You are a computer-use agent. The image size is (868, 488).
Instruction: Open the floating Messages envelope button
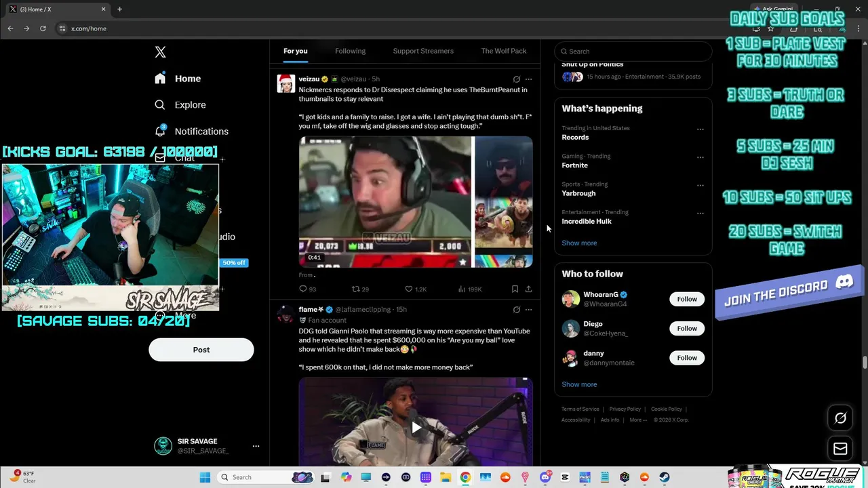840,449
